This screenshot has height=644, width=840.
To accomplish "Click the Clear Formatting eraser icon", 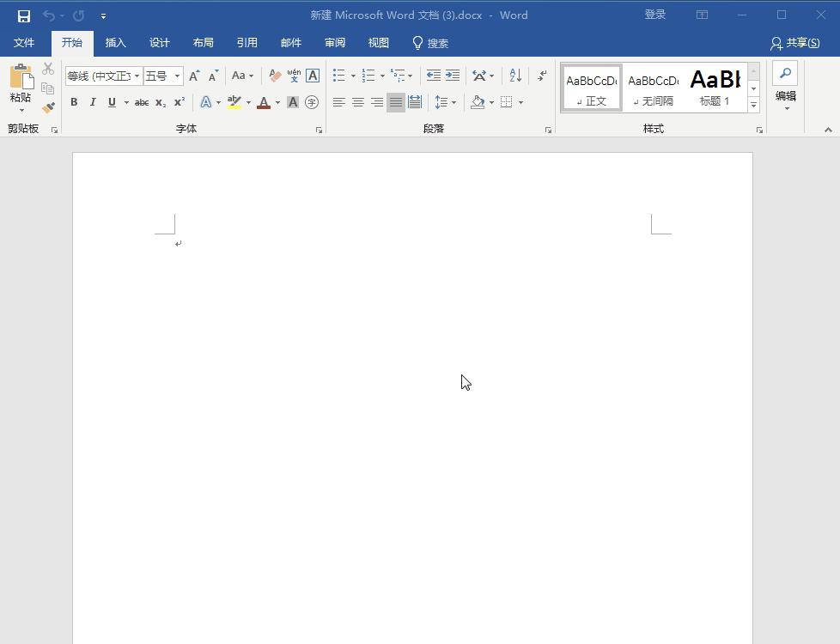I will pyautogui.click(x=275, y=76).
